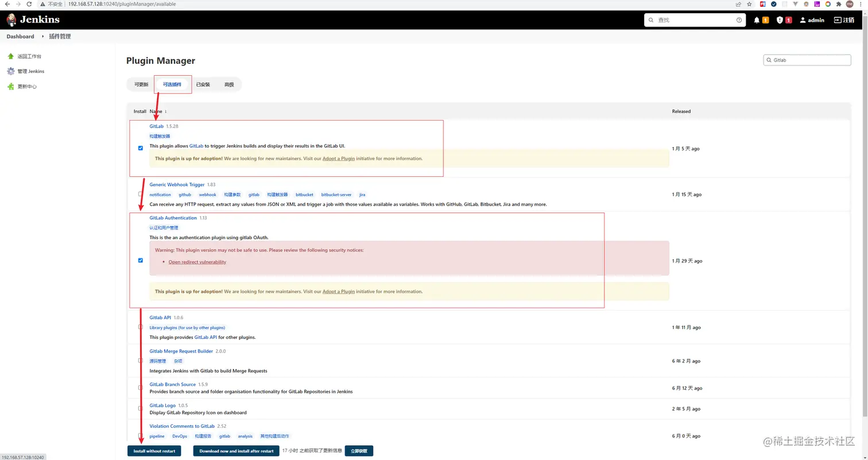Click the blue checkmark extension icon
This screenshot has width=868, height=460.
coord(774,4)
